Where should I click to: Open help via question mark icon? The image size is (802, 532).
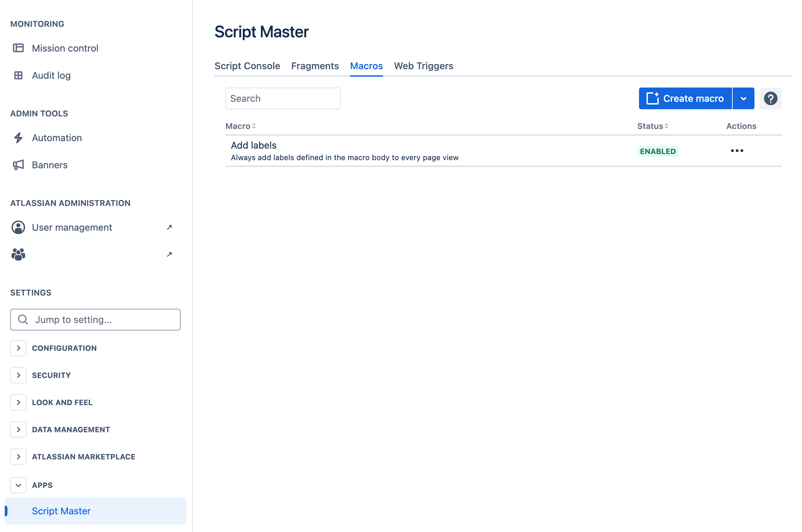click(770, 98)
